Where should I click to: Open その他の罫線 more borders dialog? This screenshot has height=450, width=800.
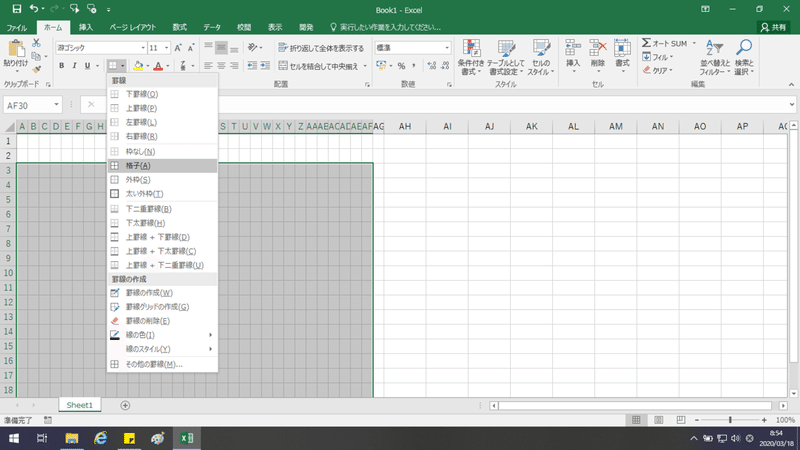click(162, 364)
